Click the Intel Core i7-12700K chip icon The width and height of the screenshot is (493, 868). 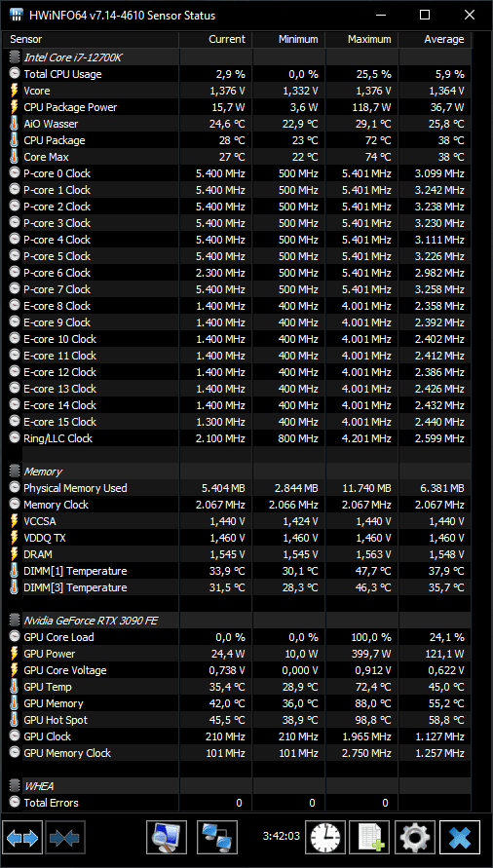(x=14, y=57)
